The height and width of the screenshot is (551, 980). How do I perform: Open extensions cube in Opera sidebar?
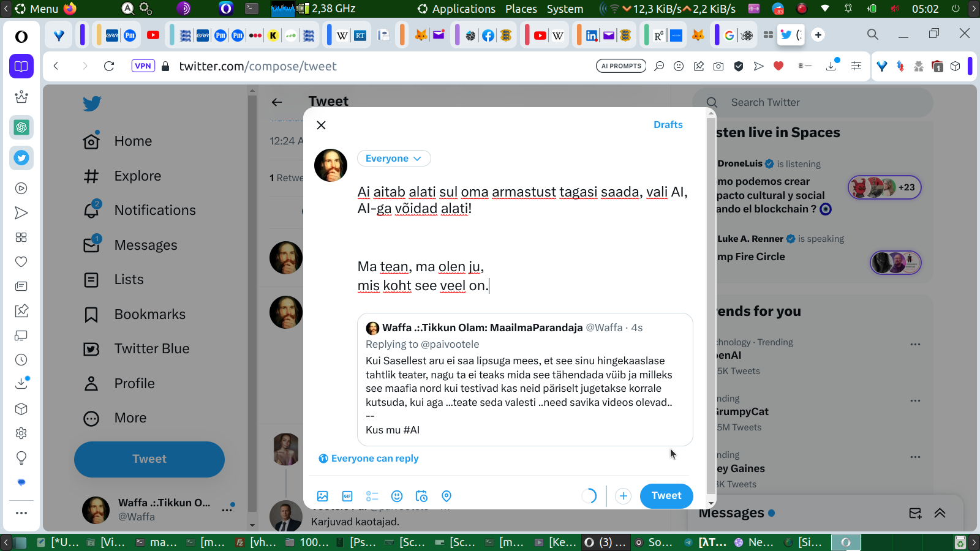(x=21, y=409)
